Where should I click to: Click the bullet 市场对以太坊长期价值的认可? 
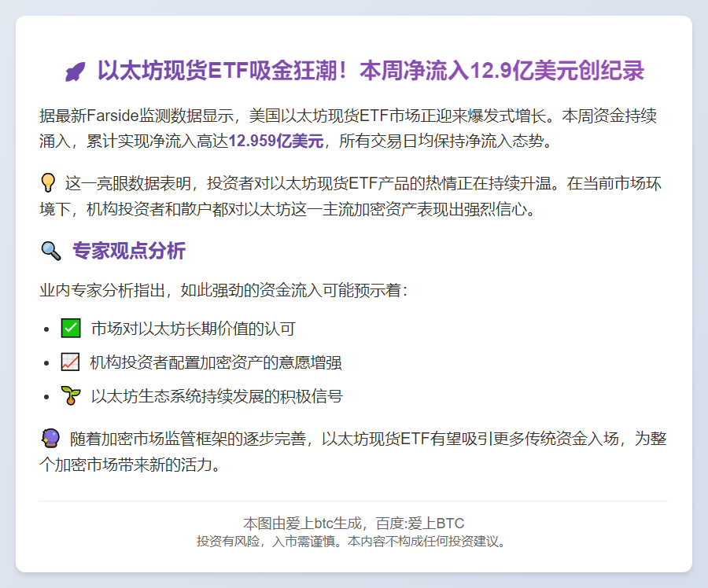[194, 329]
